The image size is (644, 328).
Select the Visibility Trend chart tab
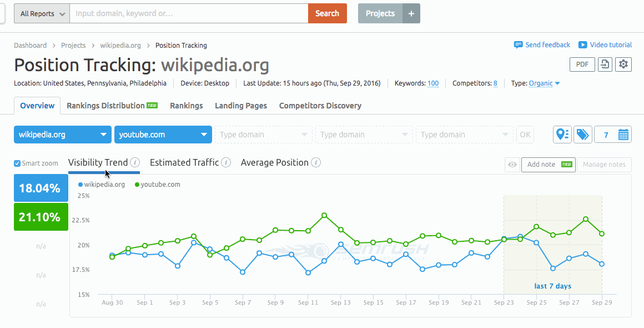point(98,162)
